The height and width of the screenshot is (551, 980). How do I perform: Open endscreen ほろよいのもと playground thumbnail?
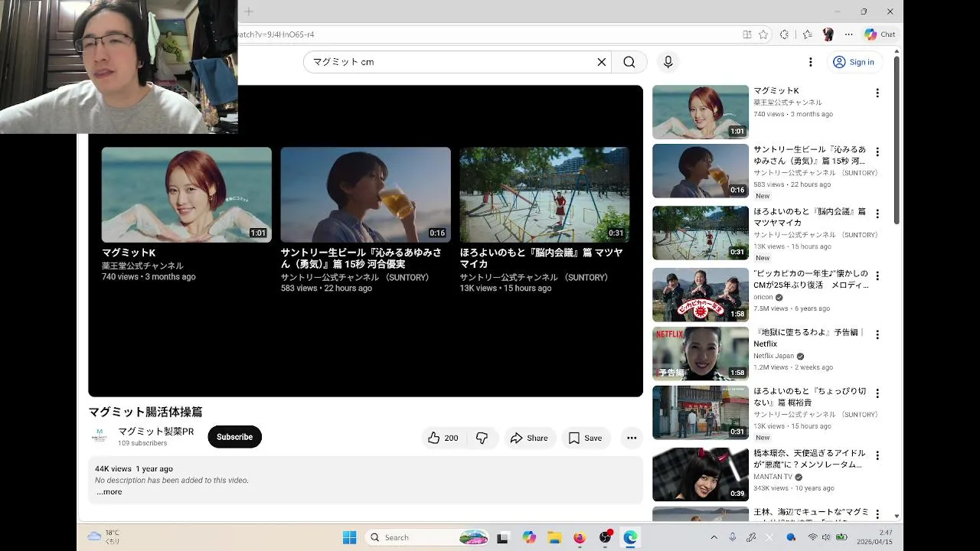tap(544, 194)
